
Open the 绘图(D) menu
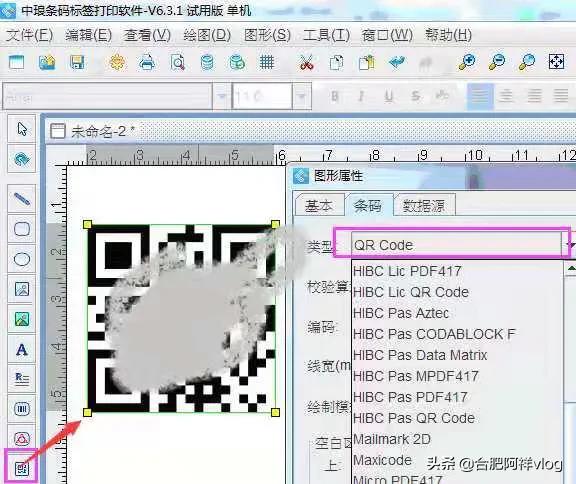[x=207, y=35]
